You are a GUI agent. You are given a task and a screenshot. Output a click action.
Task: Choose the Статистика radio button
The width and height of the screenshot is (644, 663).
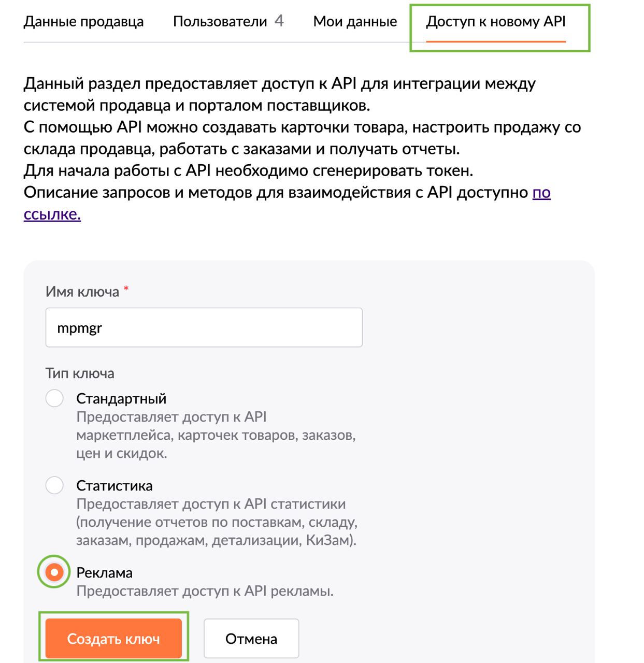tap(54, 485)
